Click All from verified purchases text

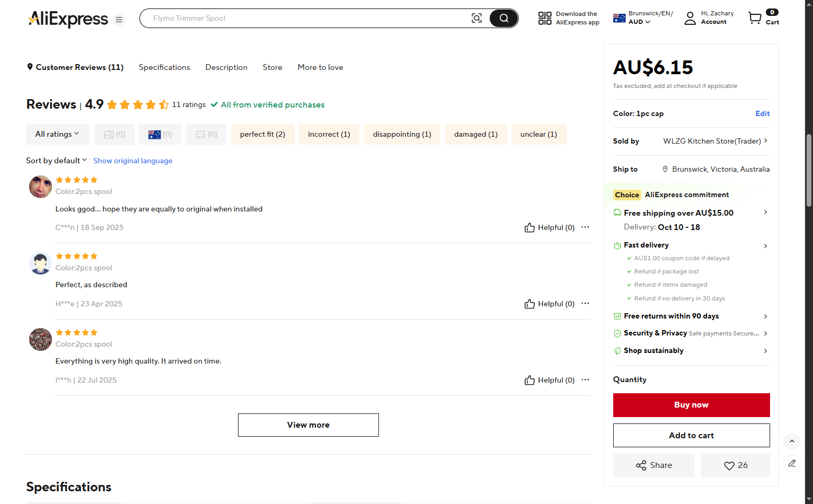click(268, 105)
